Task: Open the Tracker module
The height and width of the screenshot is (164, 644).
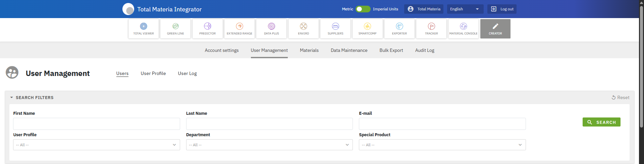Action: pos(431,29)
